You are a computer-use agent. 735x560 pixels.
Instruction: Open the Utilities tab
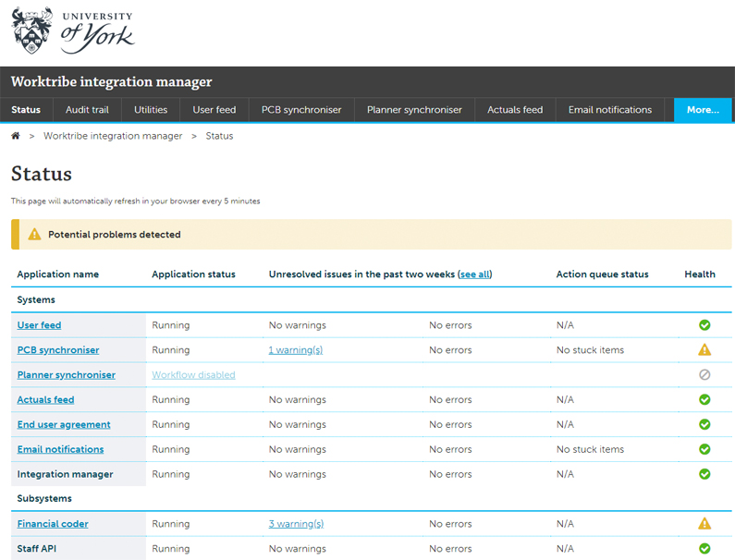(x=151, y=110)
